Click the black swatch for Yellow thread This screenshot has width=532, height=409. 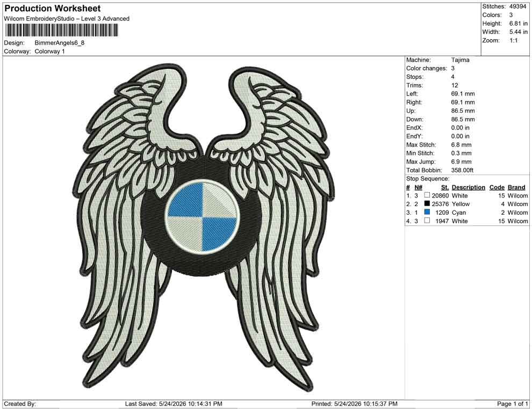(427, 203)
